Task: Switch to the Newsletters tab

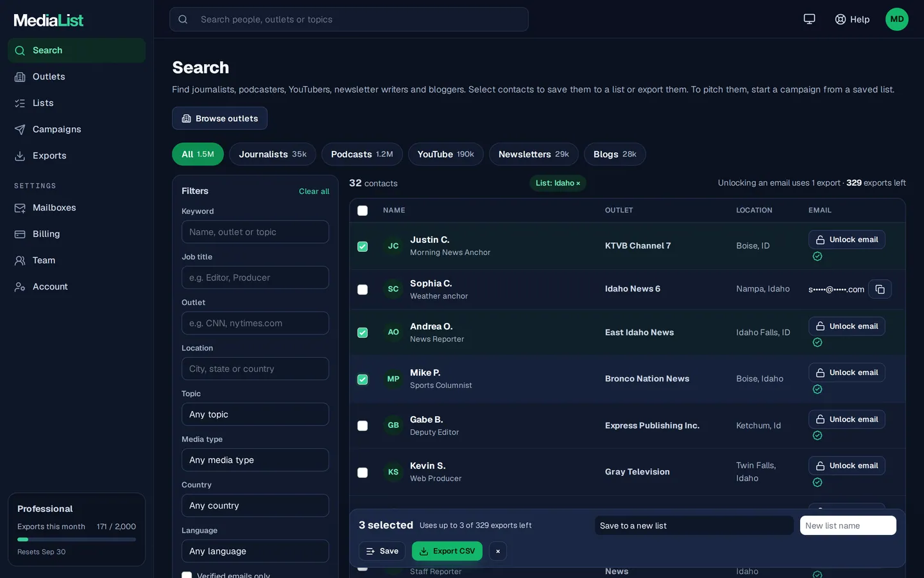Action: click(x=534, y=154)
